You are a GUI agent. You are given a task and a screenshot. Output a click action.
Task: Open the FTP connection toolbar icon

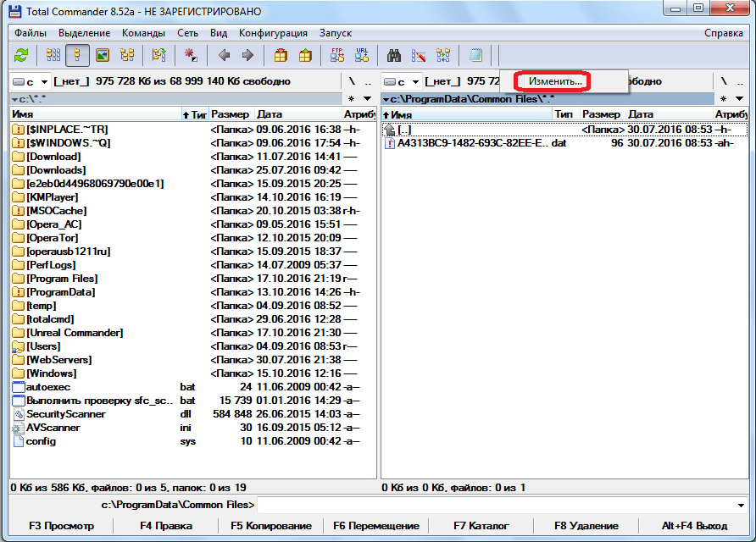337,56
